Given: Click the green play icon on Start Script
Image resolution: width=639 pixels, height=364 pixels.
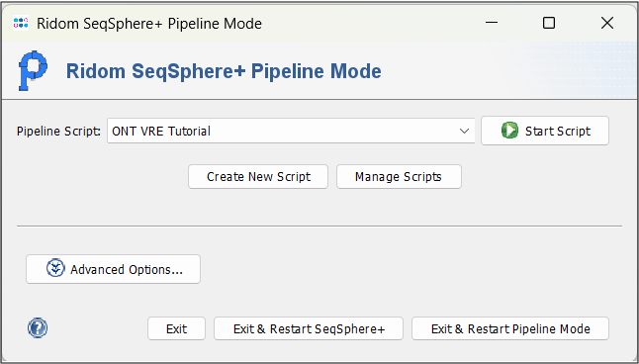Looking at the screenshot, I should (509, 131).
